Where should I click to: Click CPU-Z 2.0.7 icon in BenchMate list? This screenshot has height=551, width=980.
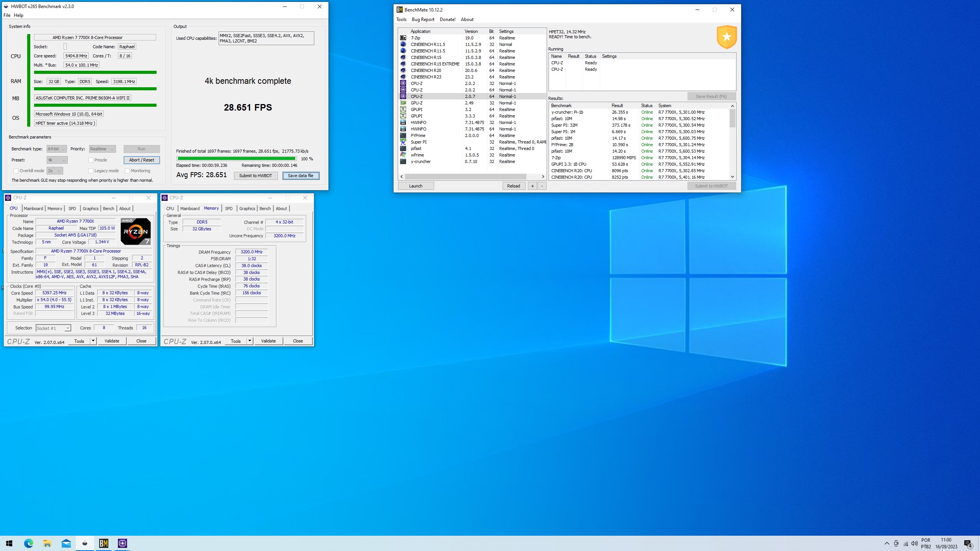click(403, 96)
